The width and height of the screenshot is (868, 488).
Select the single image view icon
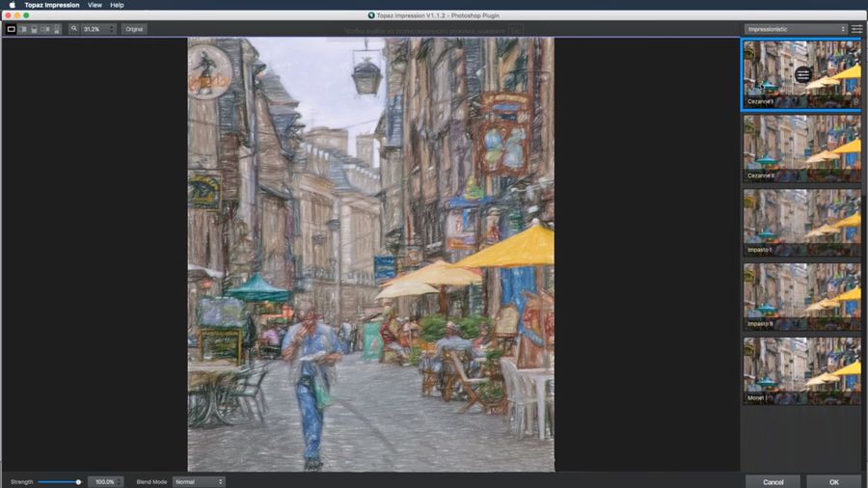[11, 29]
